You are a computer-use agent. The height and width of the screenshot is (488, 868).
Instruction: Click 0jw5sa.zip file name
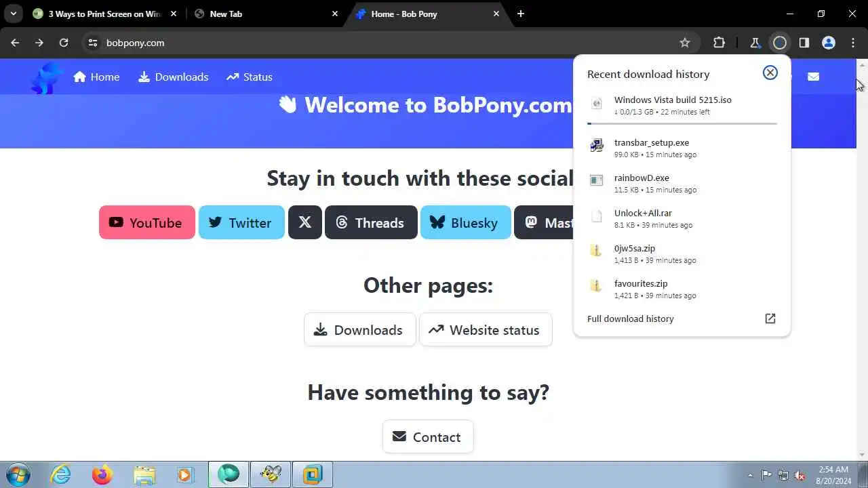point(635,248)
